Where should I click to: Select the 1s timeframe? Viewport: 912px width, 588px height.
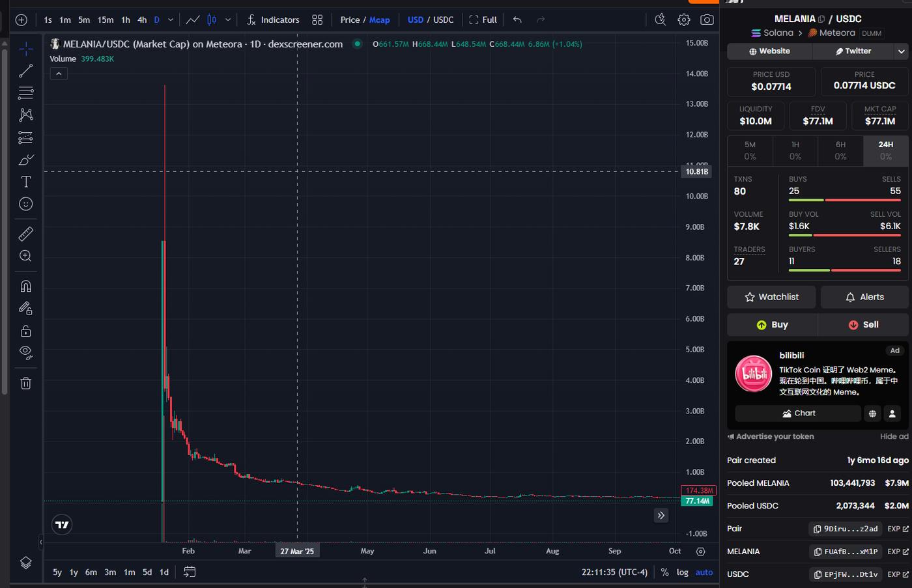48,20
